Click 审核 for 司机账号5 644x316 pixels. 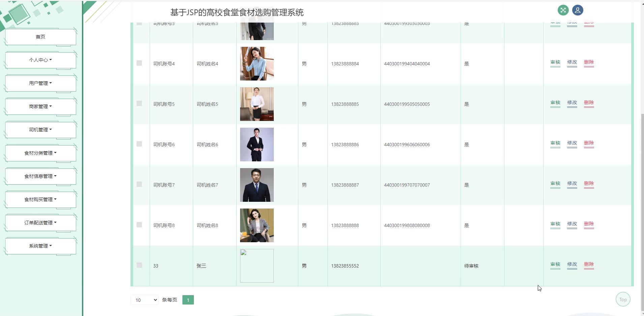pyautogui.click(x=555, y=103)
